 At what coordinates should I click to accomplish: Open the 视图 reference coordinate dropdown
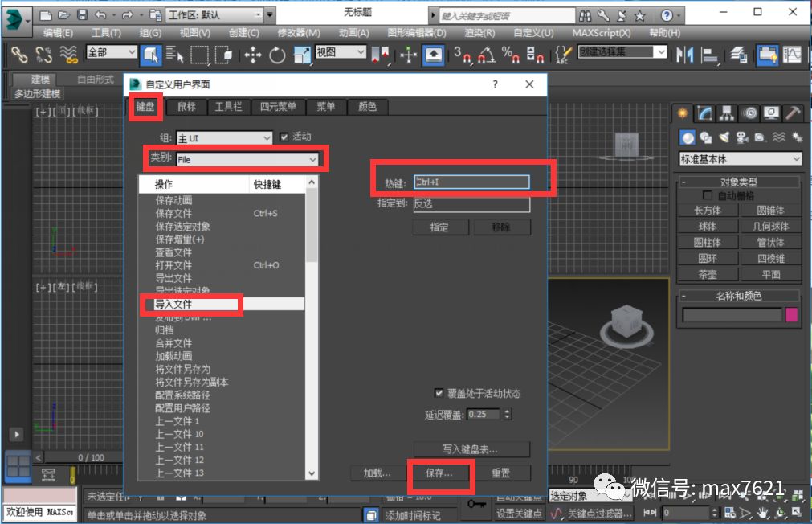pos(341,51)
